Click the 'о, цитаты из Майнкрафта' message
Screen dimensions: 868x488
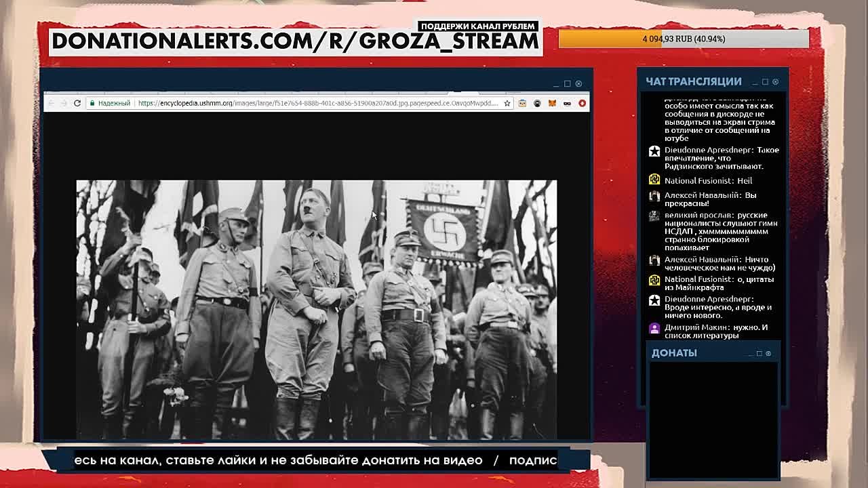[719, 283]
